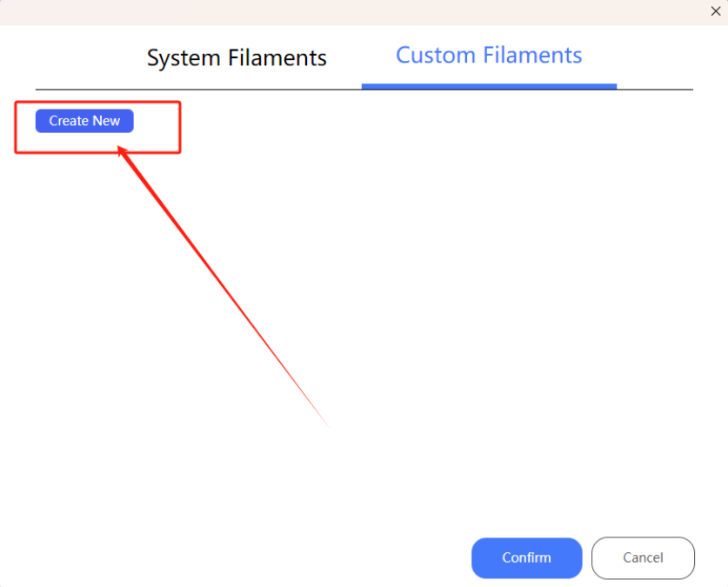The width and height of the screenshot is (728, 587).
Task: Start a new custom filament preset
Action: (84, 121)
